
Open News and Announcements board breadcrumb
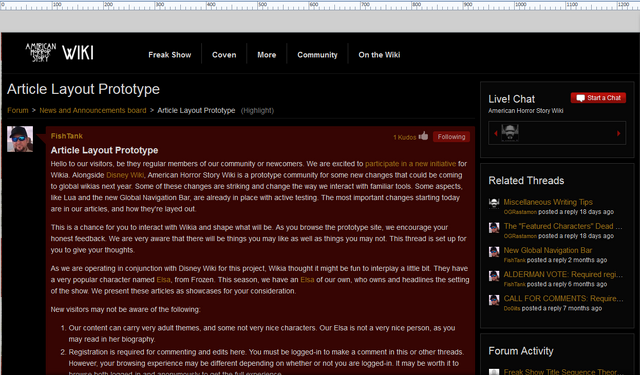coord(93,110)
